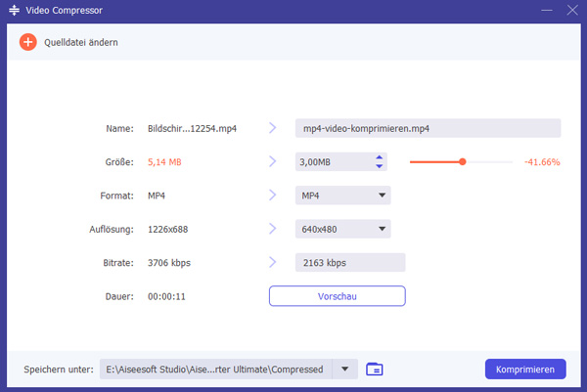
Task: Click the arrow icon in the Größe row
Action: (x=273, y=162)
